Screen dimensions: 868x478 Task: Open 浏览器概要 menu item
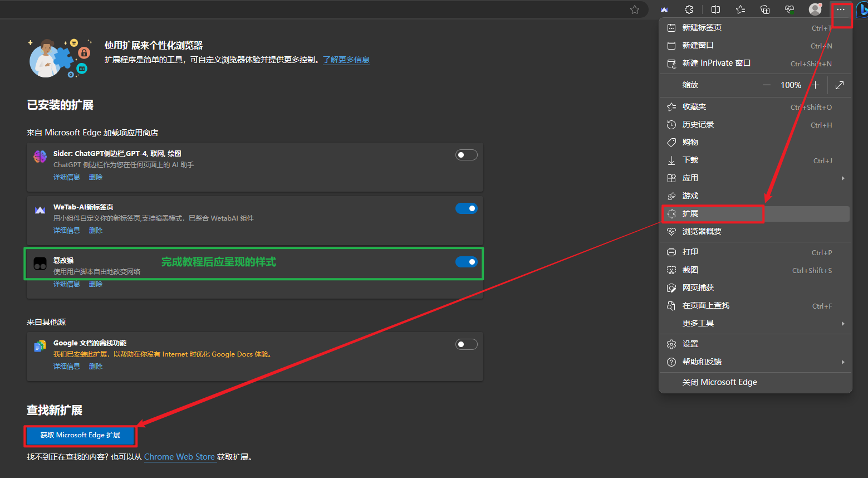pos(756,231)
